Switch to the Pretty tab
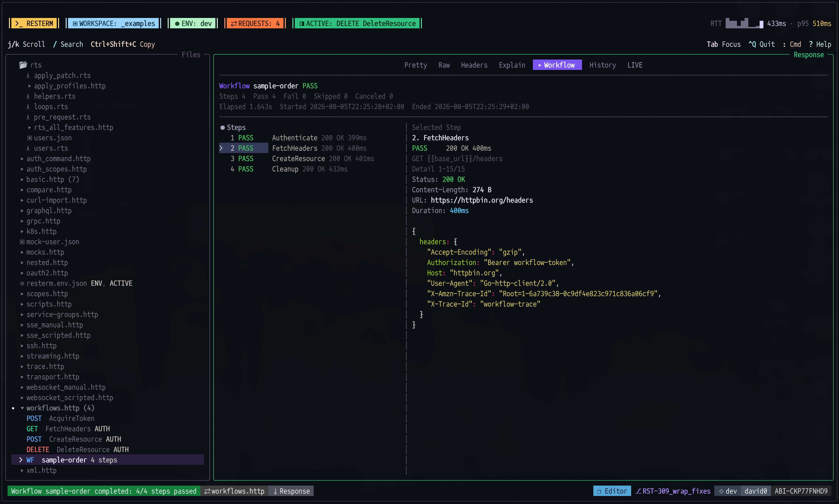The width and height of the screenshot is (839, 504). [x=415, y=65]
